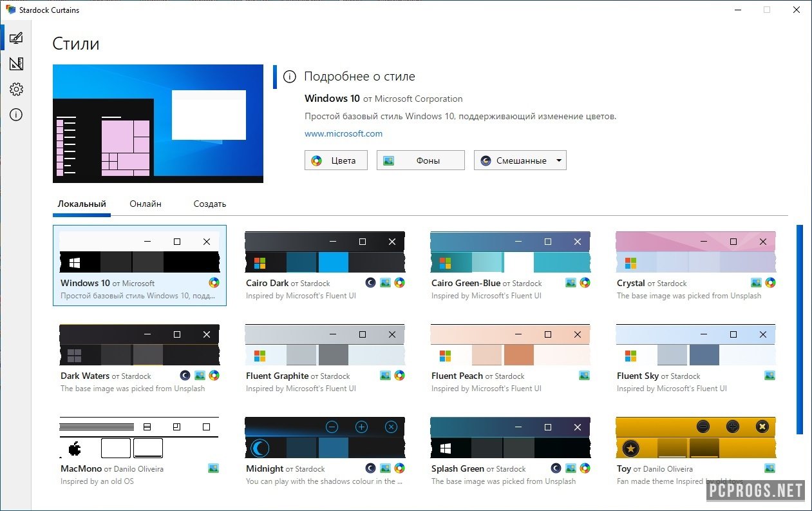Open the settings gear in the sidebar
This screenshot has height=511, width=812.
(x=16, y=89)
